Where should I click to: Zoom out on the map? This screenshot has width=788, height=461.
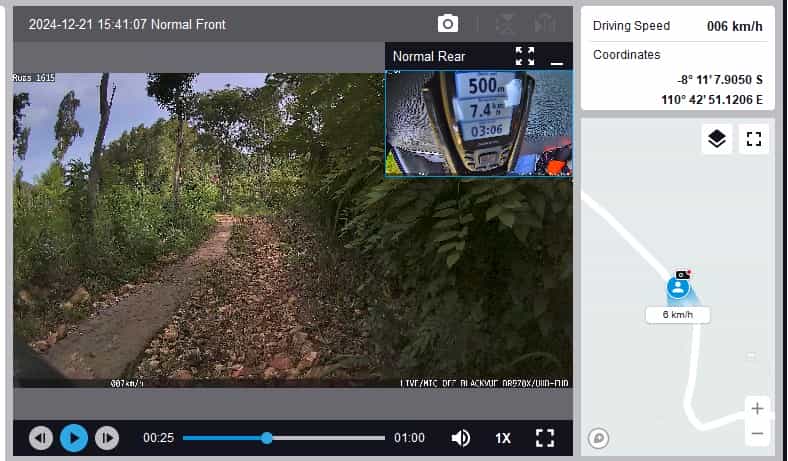pyautogui.click(x=757, y=433)
